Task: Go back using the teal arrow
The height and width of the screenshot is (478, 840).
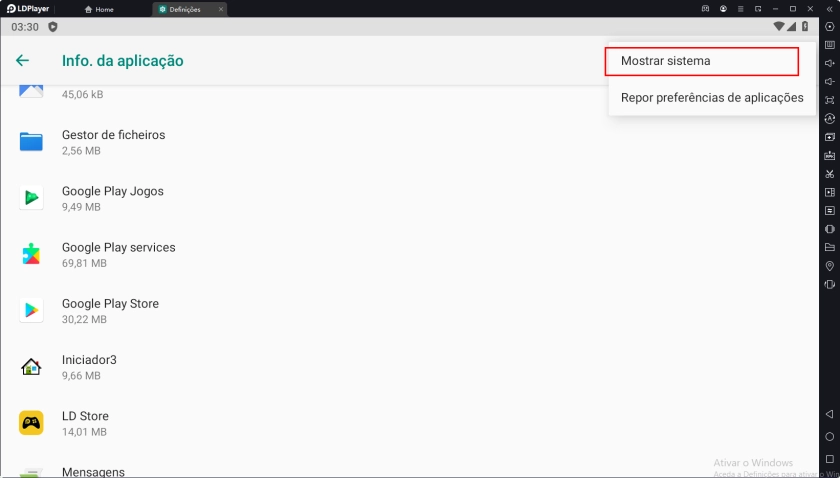Action: pyautogui.click(x=22, y=61)
